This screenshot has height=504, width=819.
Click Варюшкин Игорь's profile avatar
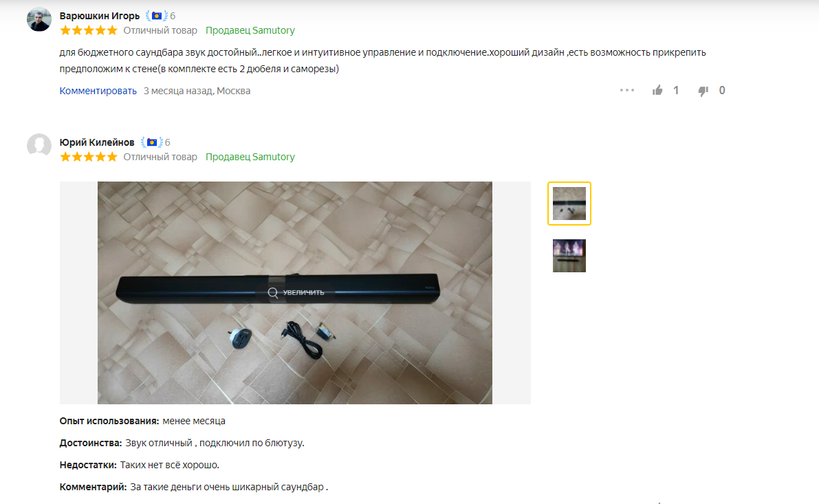pos(39,20)
